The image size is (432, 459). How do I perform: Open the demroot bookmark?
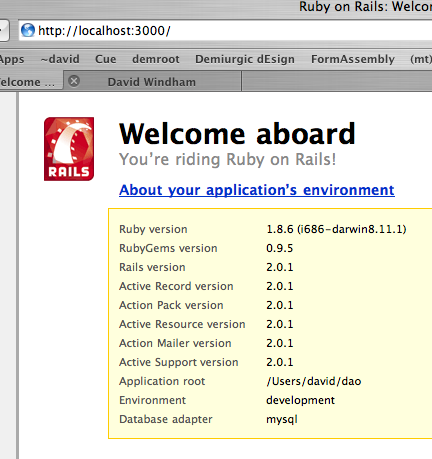(156, 59)
